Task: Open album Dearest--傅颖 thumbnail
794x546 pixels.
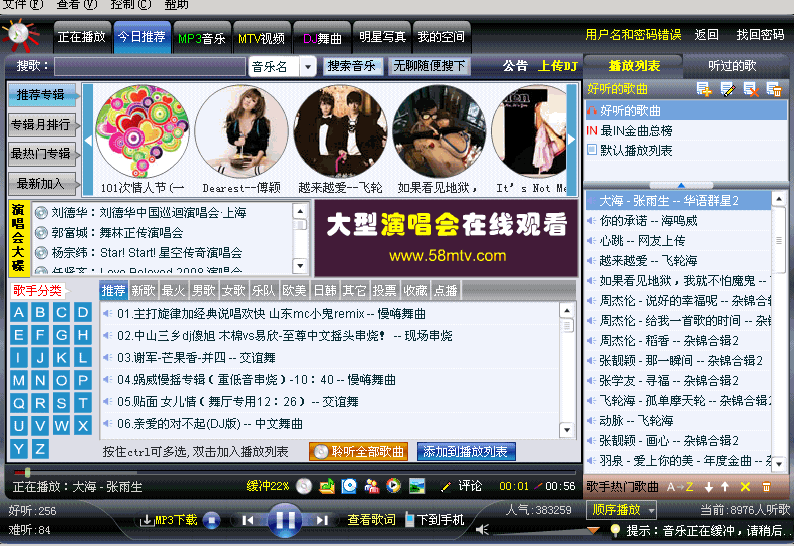Action: tap(242, 131)
